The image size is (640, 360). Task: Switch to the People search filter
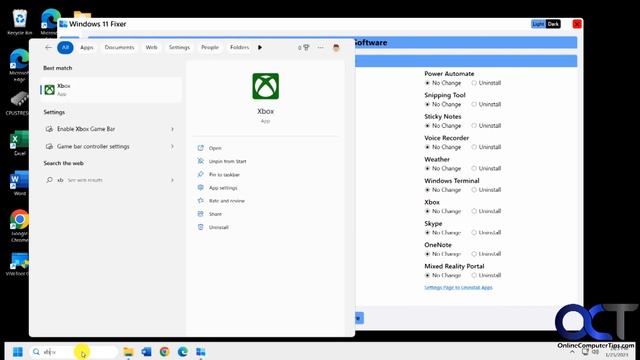[x=210, y=47]
